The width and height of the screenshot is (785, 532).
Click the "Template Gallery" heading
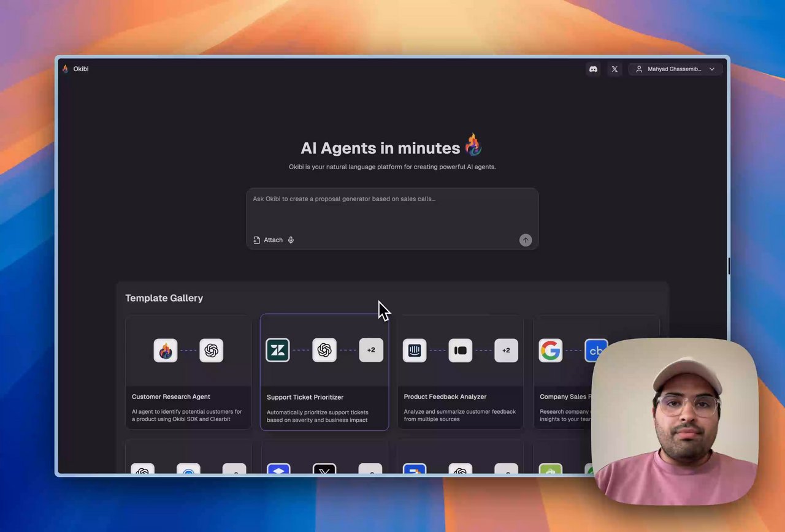point(164,298)
